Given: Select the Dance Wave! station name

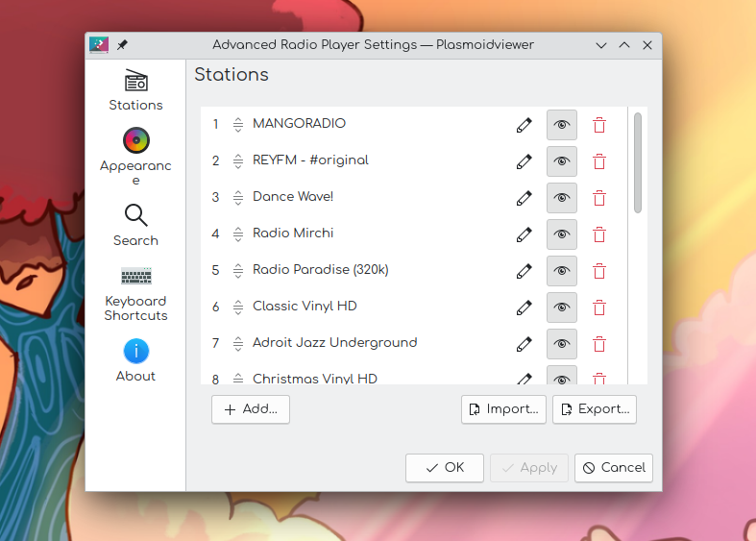Looking at the screenshot, I should tap(293, 197).
